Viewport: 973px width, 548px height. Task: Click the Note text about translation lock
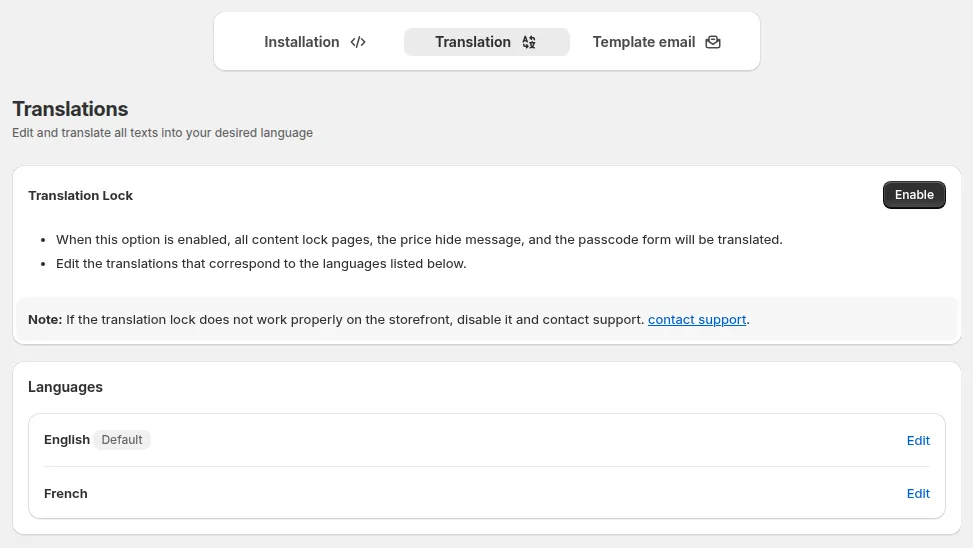[x=388, y=320]
